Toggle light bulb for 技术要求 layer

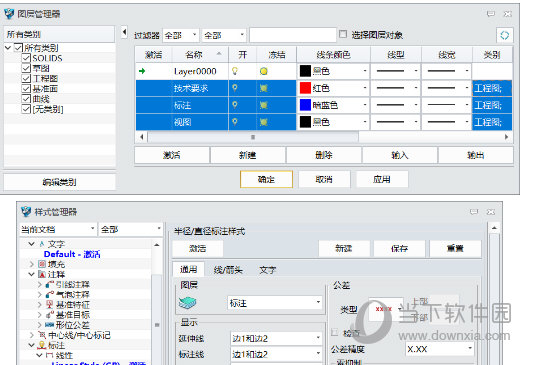click(x=235, y=88)
